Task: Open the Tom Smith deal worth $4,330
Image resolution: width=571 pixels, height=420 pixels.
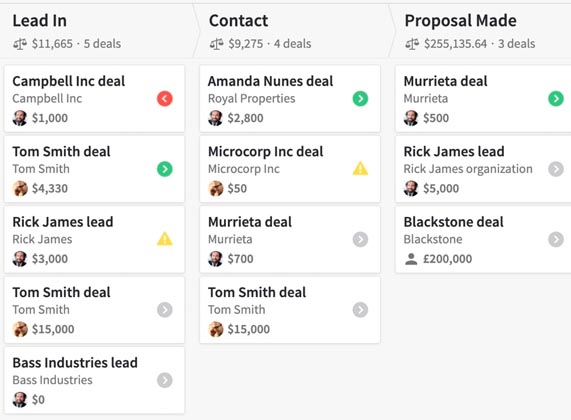Action: 61,152
